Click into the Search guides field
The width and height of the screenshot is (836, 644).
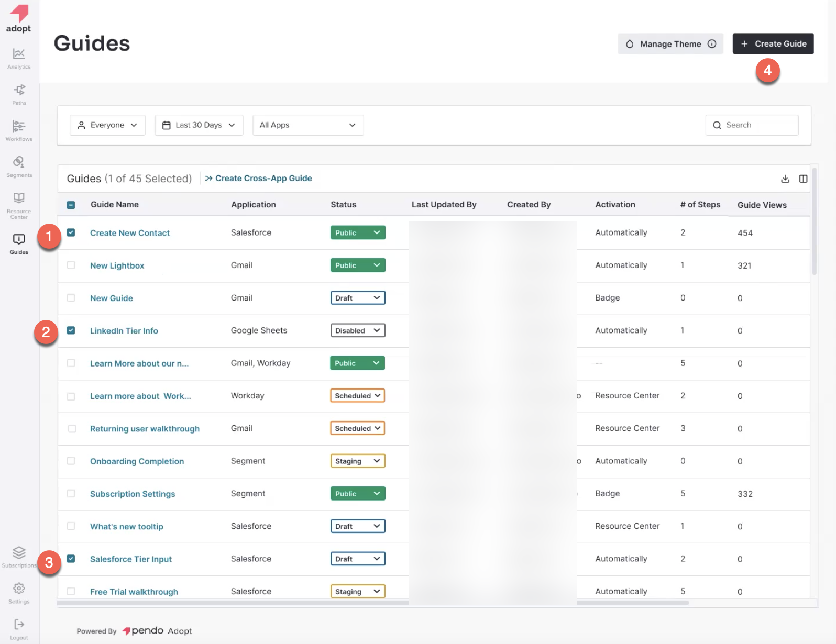tap(752, 125)
